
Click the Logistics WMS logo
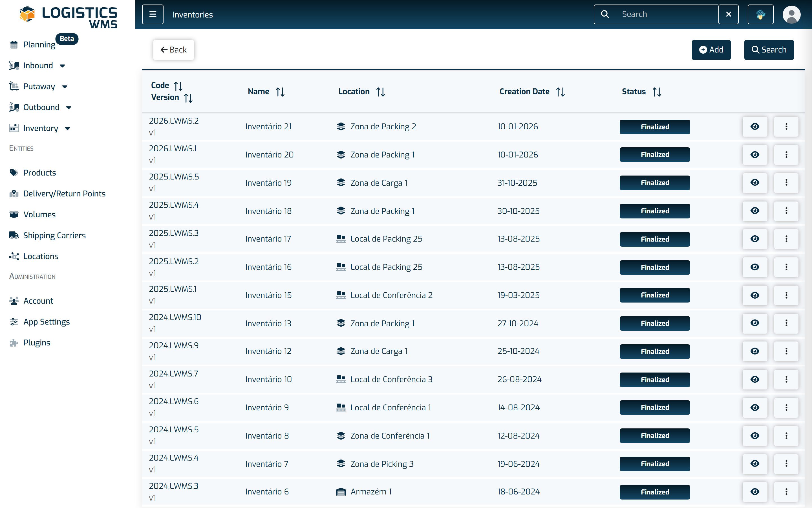click(x=68, y=17)
